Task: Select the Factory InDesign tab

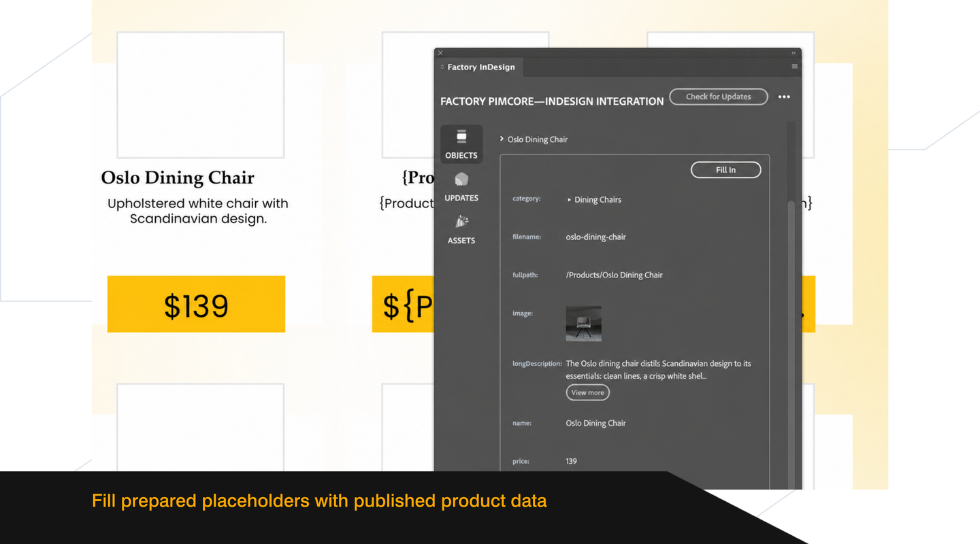Action: pyautogui.click(x=479, y=67)
